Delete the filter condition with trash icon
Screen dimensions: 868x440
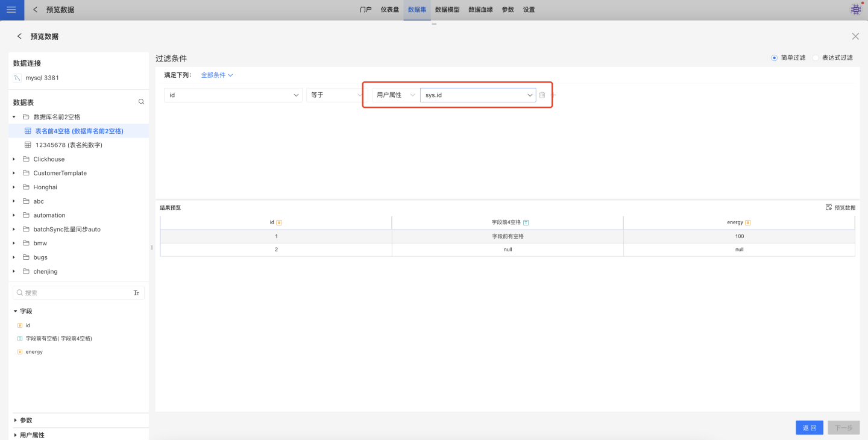click(x=542, y=95)
